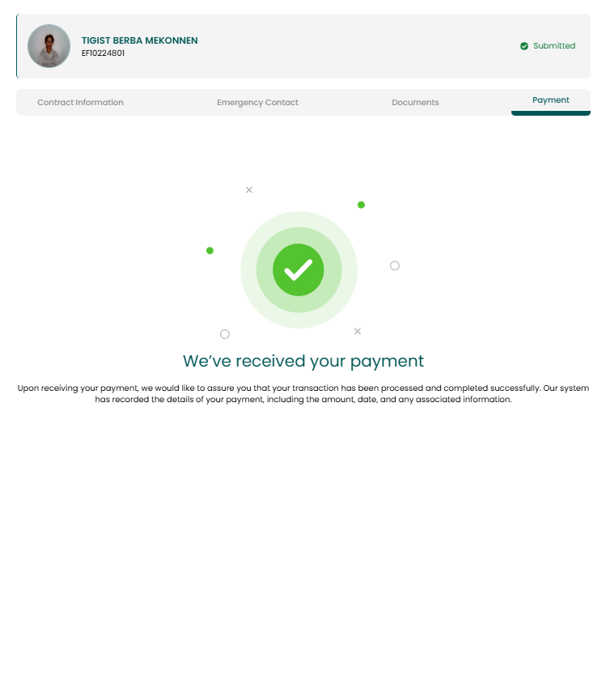Screen dimensions: 606x700
Task: Click the applicant profile photo
Action: click(49, 46)
